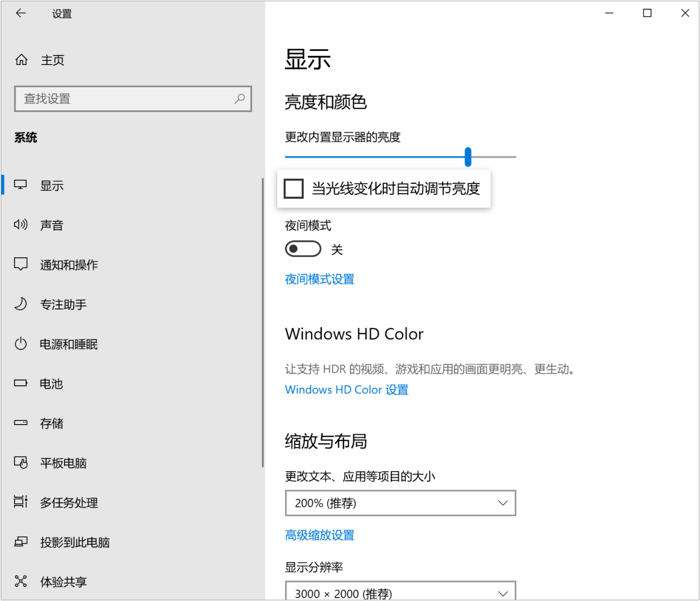The height and width of the screenshot is (601, 700).
Task: Select 专注助手 in the sidebar
Action: click(132, 304)
